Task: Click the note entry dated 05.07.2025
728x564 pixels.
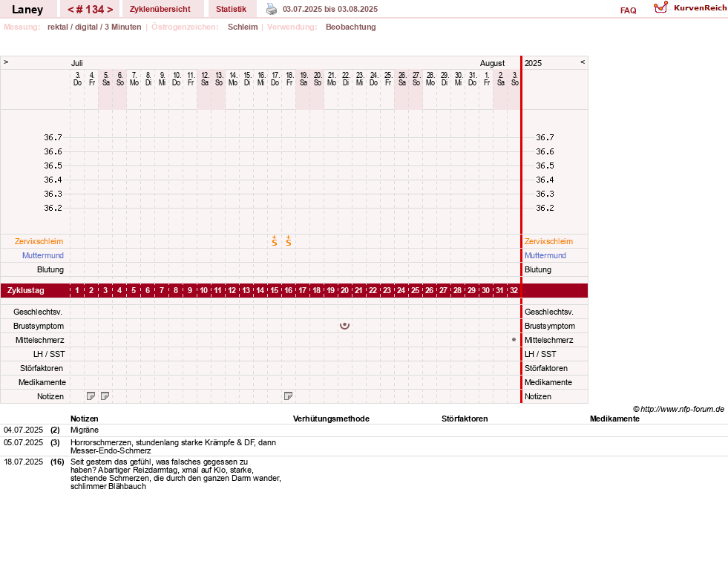Action: (x=364, y=446)
